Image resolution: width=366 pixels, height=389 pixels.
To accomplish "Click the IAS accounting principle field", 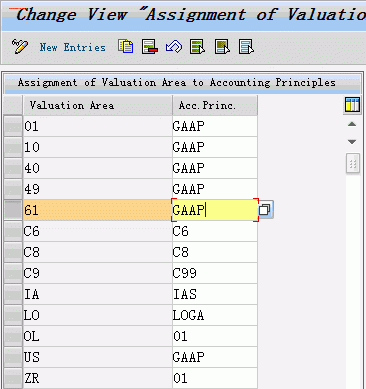I will pos(215,294).
